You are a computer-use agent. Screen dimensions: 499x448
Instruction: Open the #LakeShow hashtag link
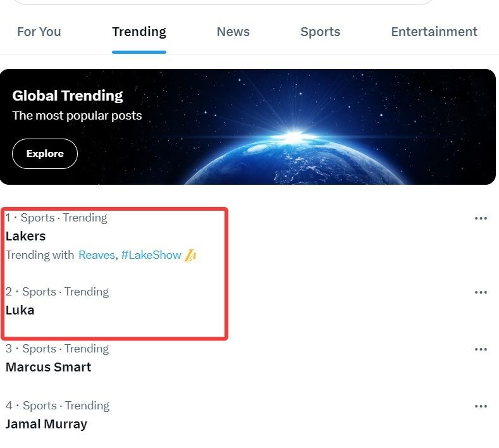click(151, 255)
